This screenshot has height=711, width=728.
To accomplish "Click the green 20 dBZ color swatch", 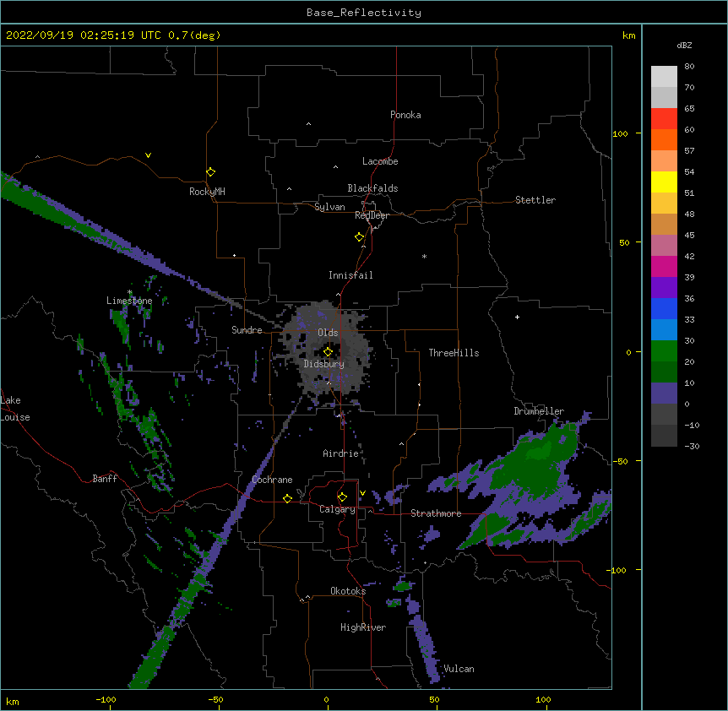I will pyautogui.click(x=664, y=351).
